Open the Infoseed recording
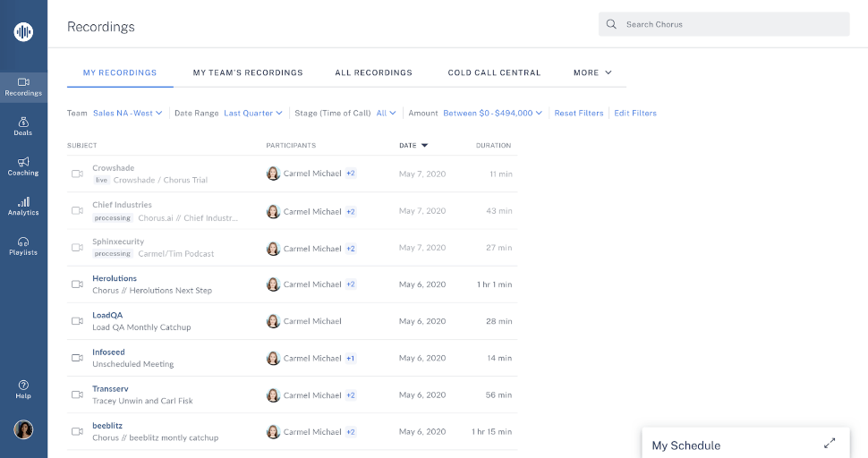 (x=108, y=352)
